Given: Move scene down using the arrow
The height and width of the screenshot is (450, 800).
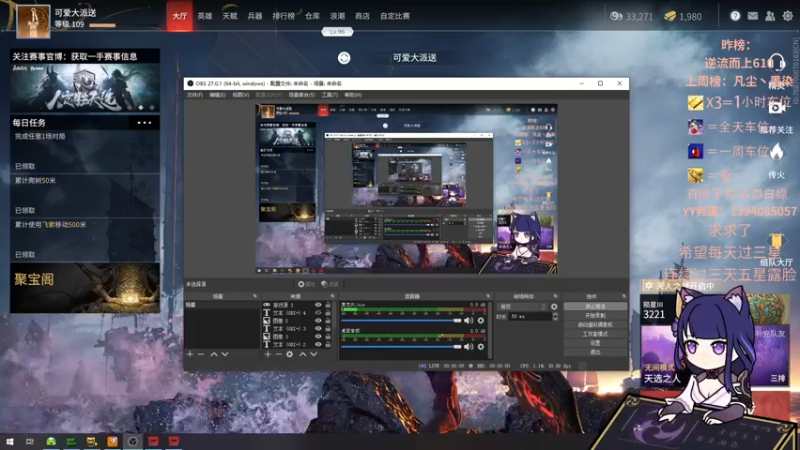Looking at the screenshot, I should (x=225, y=354).
